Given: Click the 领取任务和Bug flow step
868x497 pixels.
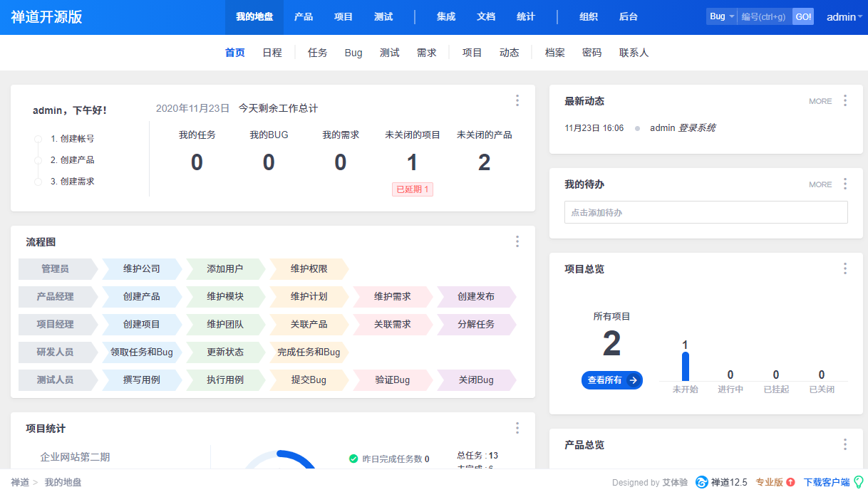Looking at the screenshot, I should 142,352.
